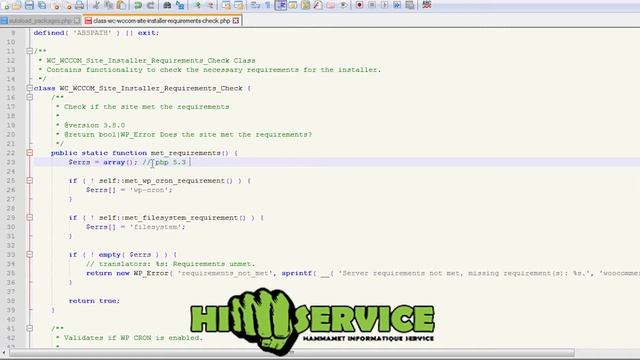This screenshot has width=640, height=360.
Task: Collapse met_wp_cron_requirement if block
Action: (x=29, y=180)
